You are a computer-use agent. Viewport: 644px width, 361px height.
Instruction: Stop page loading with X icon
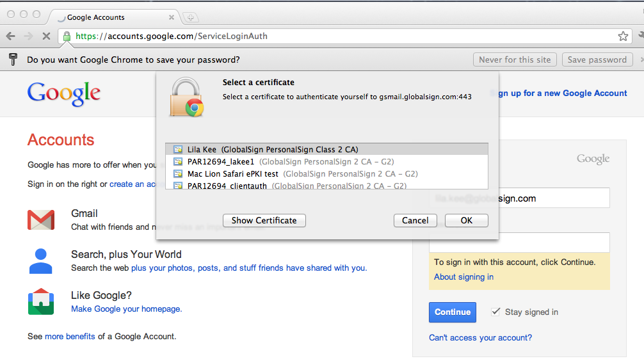point(46,36)
